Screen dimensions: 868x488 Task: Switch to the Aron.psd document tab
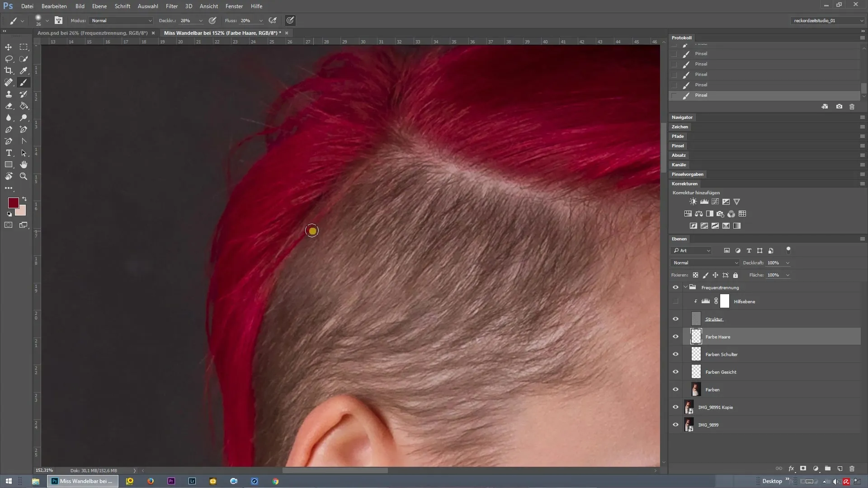(93, 33)
